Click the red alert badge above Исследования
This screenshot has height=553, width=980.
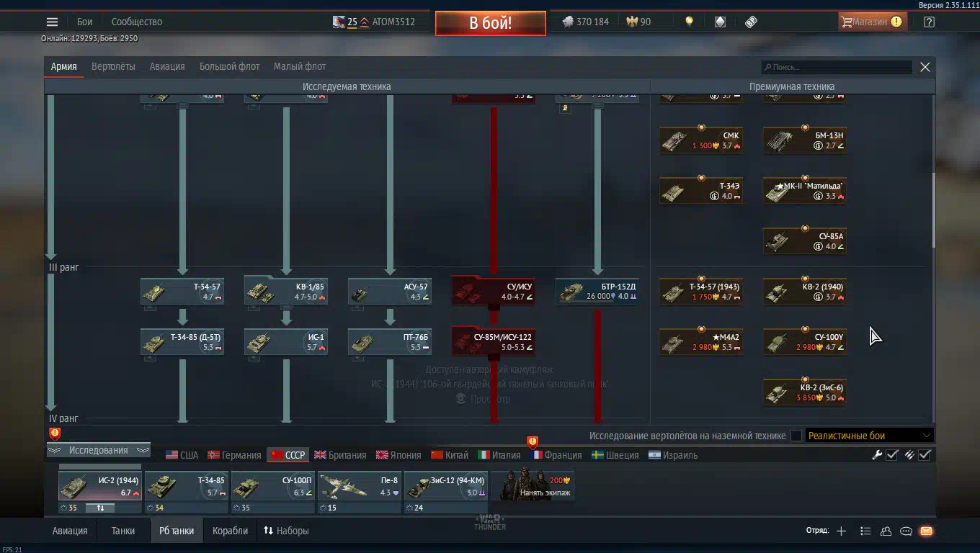(x=55, y=433)
